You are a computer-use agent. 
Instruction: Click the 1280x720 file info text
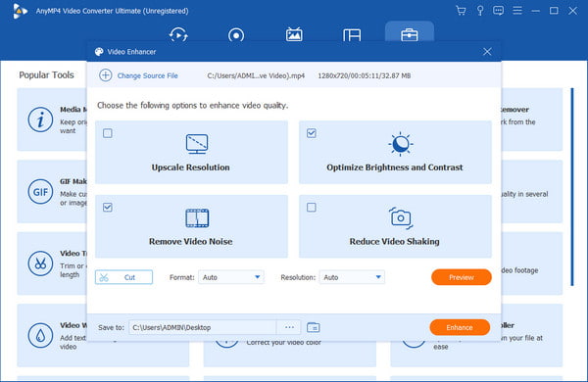(x=365, y=75)
